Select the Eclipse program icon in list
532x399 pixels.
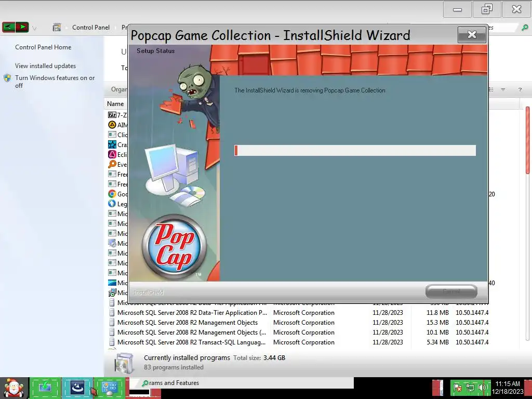point(112,154)
